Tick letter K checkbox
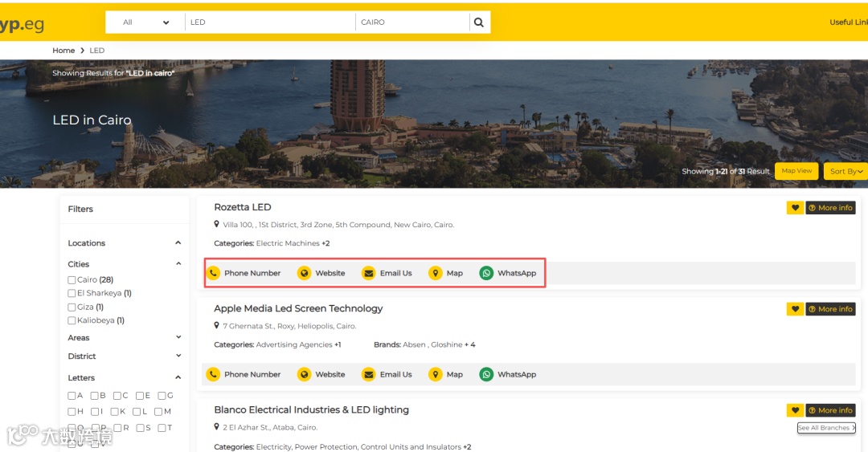 click(x=114, y=412)
